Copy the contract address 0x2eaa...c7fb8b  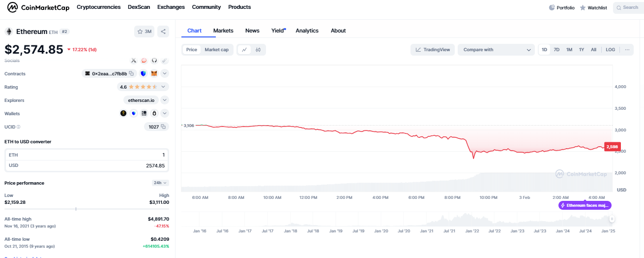131,74
